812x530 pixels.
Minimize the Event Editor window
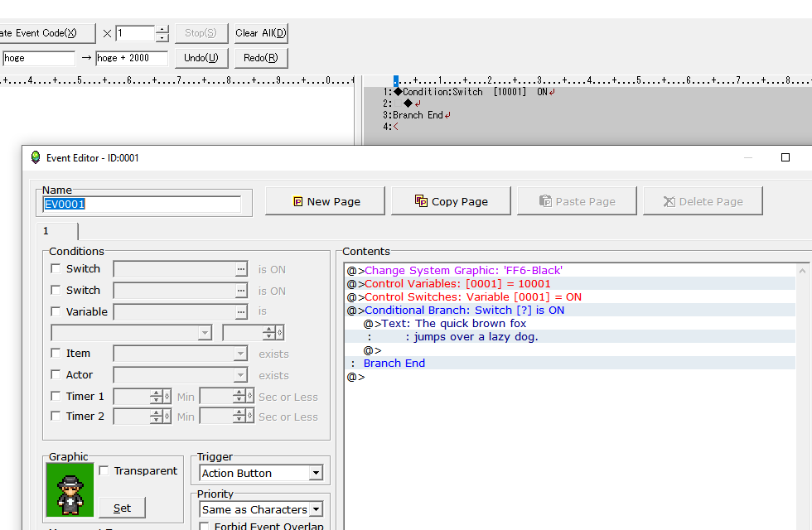pyautogui.click(x=747, y=157)
